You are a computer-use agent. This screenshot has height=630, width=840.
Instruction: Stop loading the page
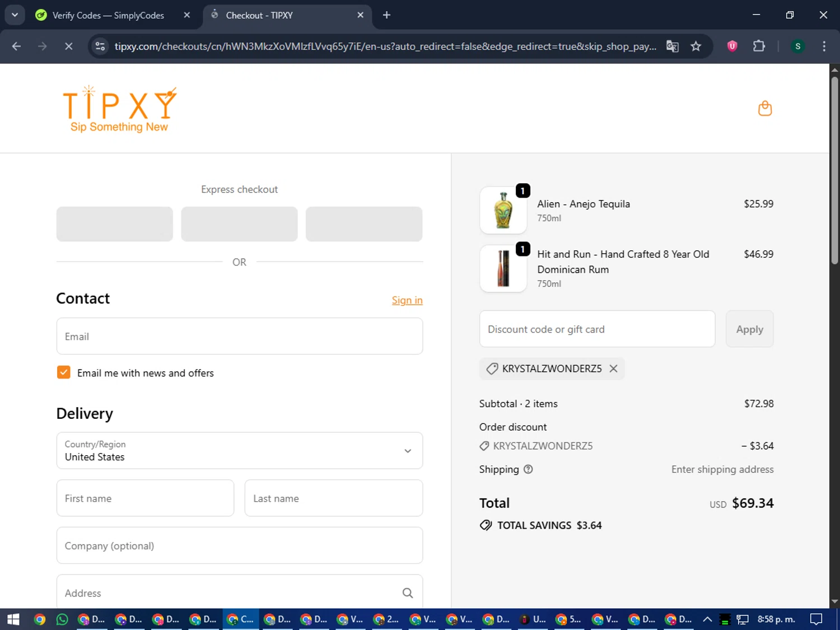point(68,46)
